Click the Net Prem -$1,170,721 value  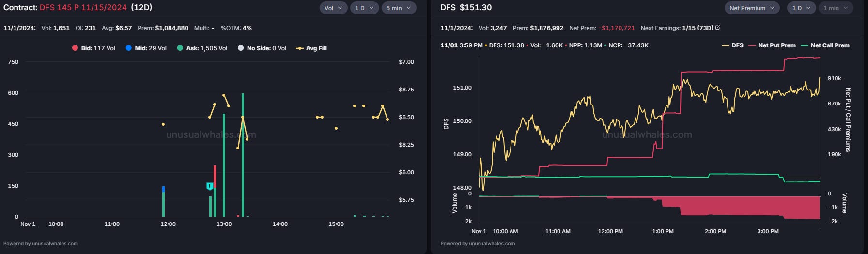[602, 28]
